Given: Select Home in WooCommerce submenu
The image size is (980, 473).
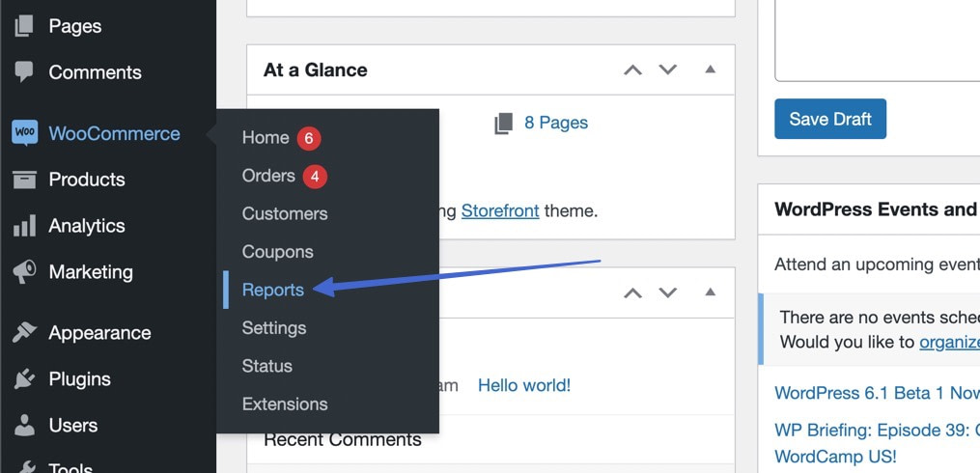Looking at the screenshot, I should [265, 137].
